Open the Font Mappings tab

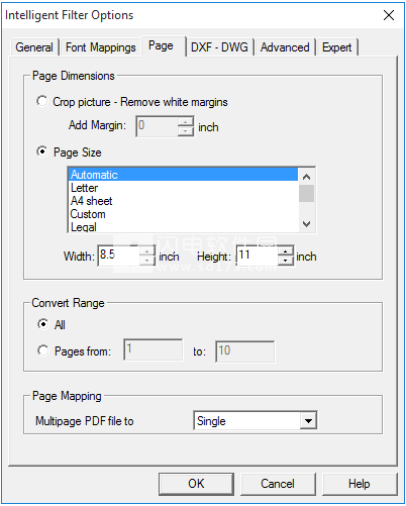tap(100, 47)
